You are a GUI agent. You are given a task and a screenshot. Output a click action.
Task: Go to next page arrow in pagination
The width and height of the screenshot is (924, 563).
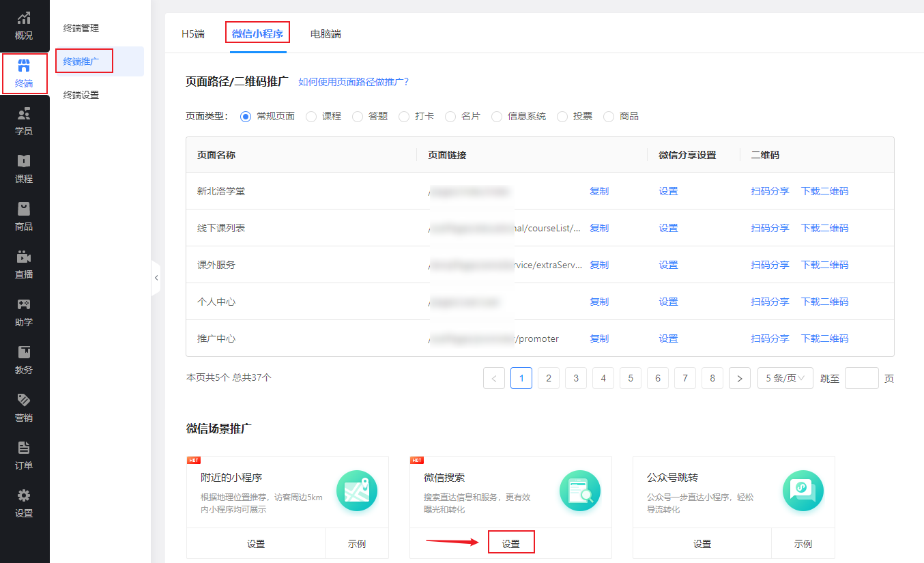pyautogui.click(x=740, y=378)
